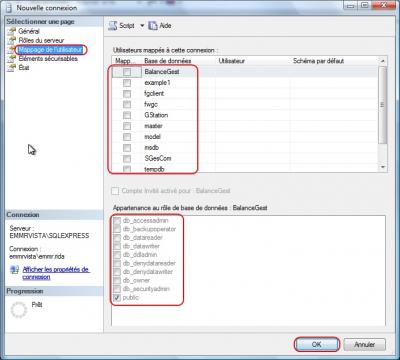The width and height of the screenshot is (400, 360).
Task: Check the msdb mapping checkbox
Action: pyautogui.click(x=127, y=148)
